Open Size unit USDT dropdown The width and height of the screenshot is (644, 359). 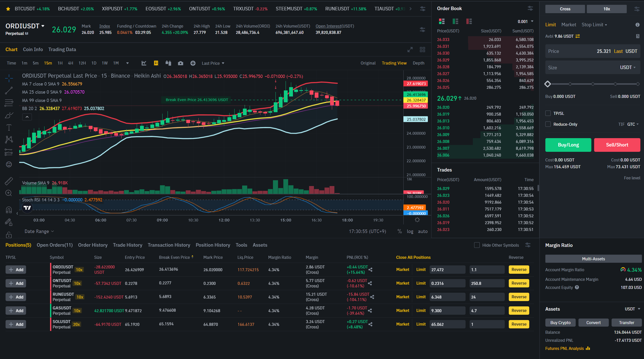click(x=628, y=68)
